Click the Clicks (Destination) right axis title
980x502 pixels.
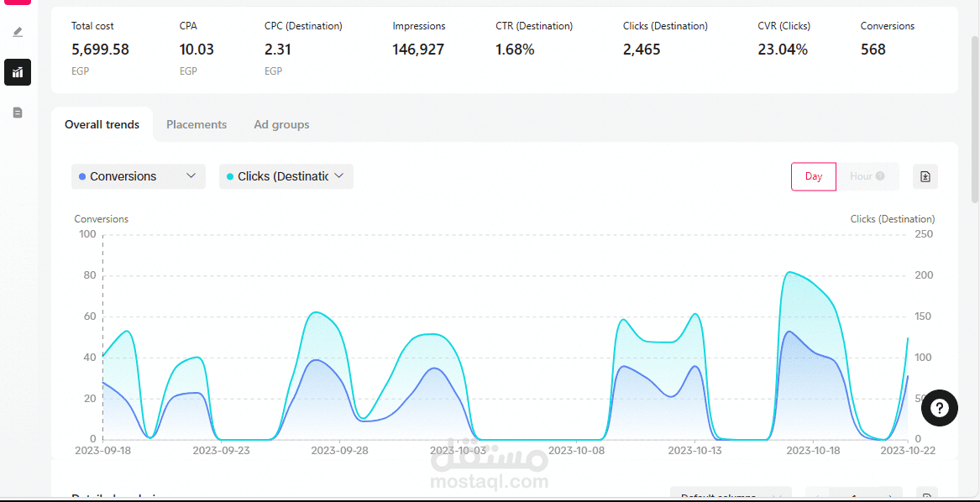pyautogui.click(x=893, y=219)
